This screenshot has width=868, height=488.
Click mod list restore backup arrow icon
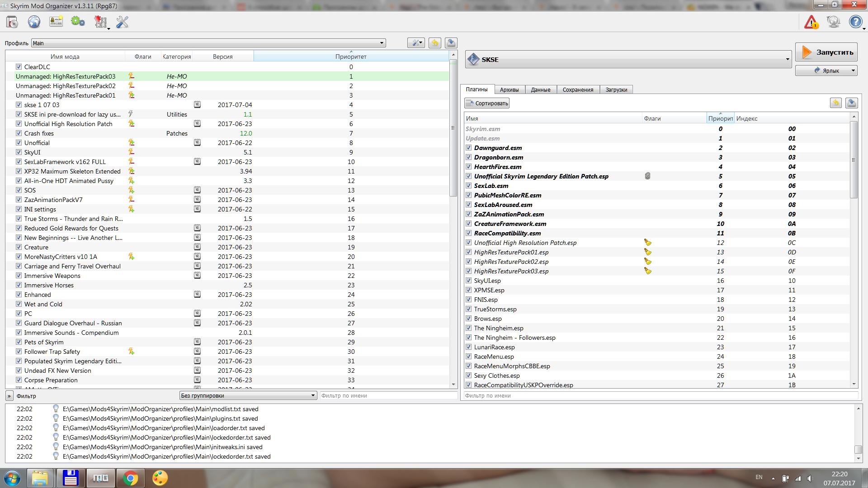(434, 43)
